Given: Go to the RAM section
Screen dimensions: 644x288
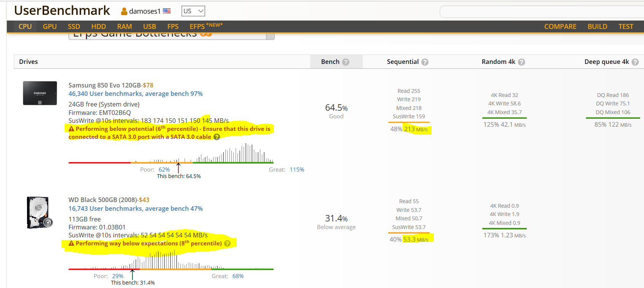Looking at the screenshot, I should click(x=124, y=27).
